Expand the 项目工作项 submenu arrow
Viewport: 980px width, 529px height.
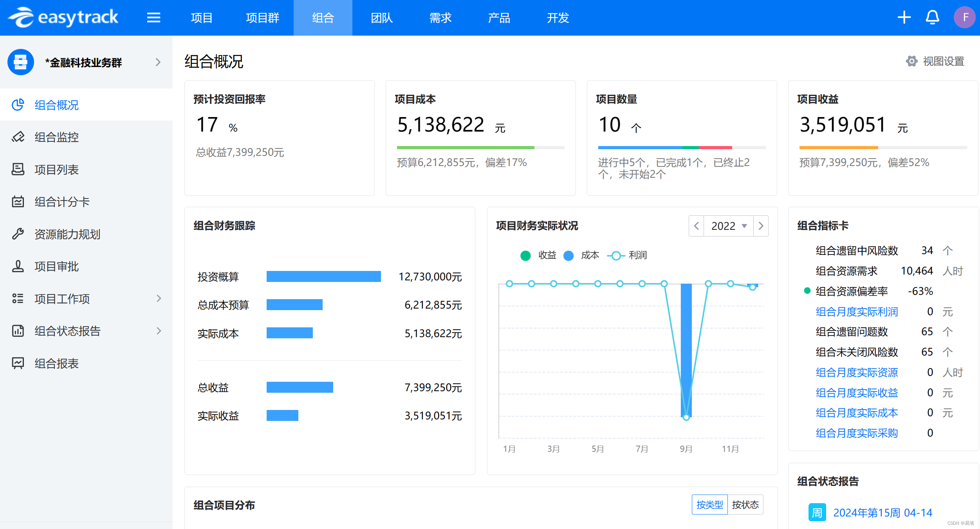click(x=159, y=298)
